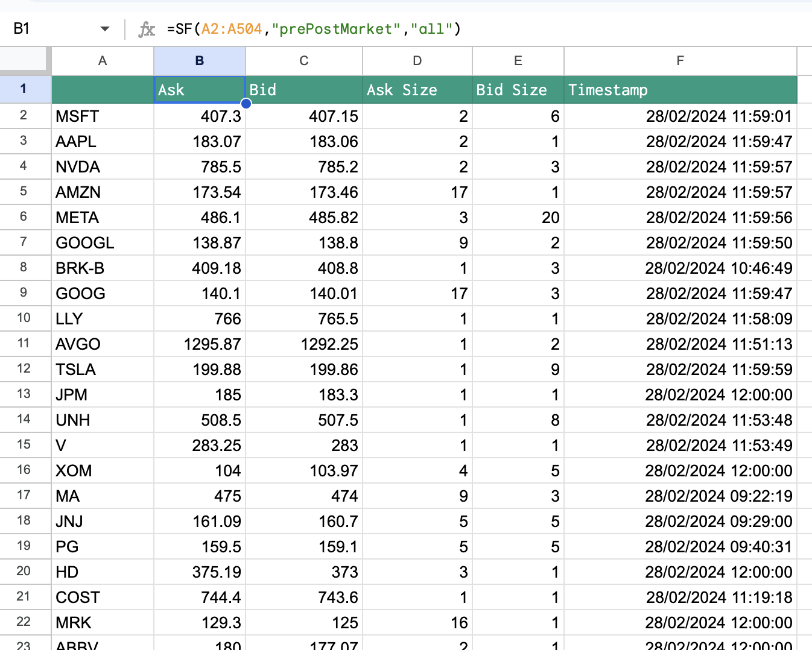Select the META ticker cell
The image size is (812, 650).
(103, 217)
